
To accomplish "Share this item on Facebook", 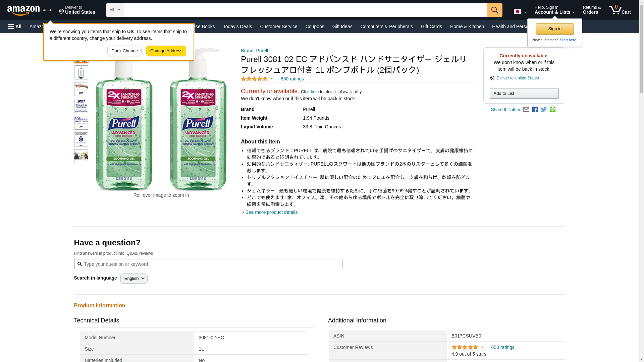I will pyautogui.click(x=535, y=110).
